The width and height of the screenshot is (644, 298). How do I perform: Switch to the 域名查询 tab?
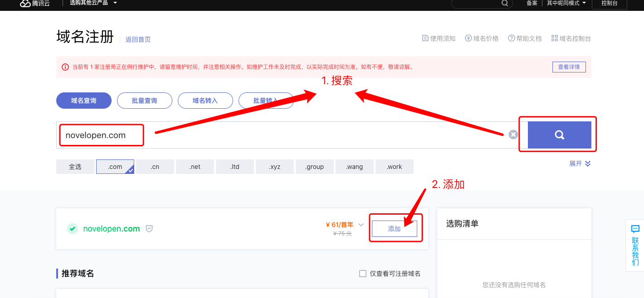coord(84,101)
